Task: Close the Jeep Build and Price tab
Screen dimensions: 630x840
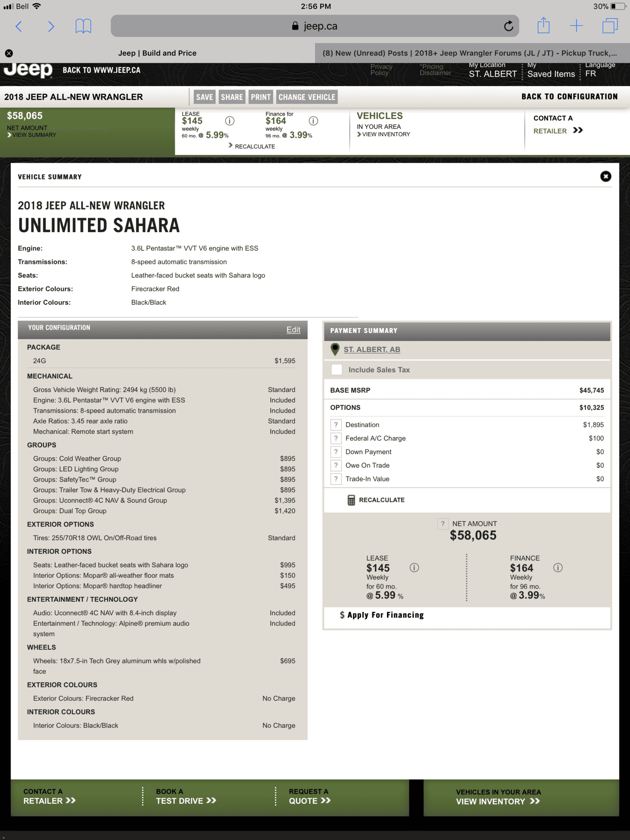Action: click(x=9, y=53)
